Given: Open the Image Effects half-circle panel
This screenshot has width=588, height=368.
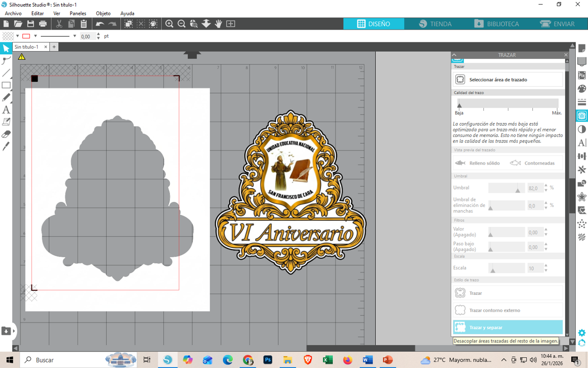Looking at the screenshot, I should point(582,129).
